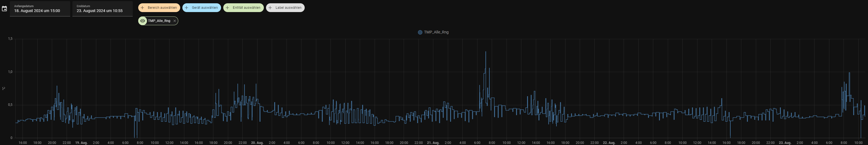Click the plus icon on Entität auswählen

point(227,8)
